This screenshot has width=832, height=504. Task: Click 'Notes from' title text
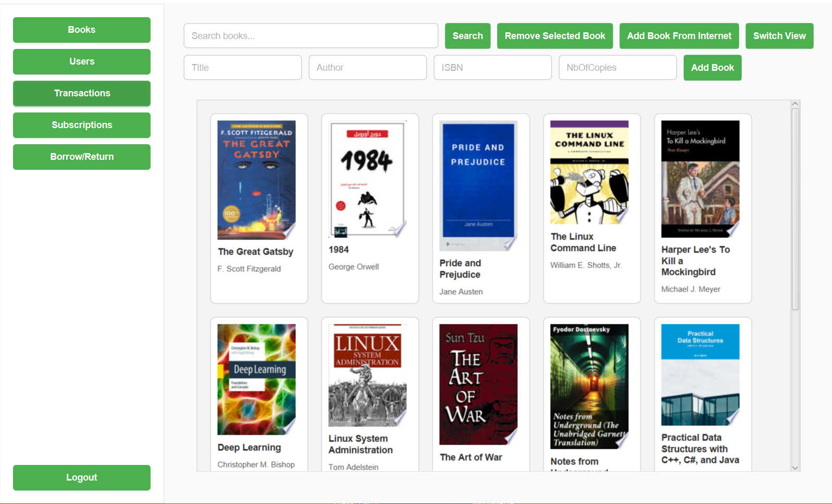pyautogui.click(x=574, y=461)
